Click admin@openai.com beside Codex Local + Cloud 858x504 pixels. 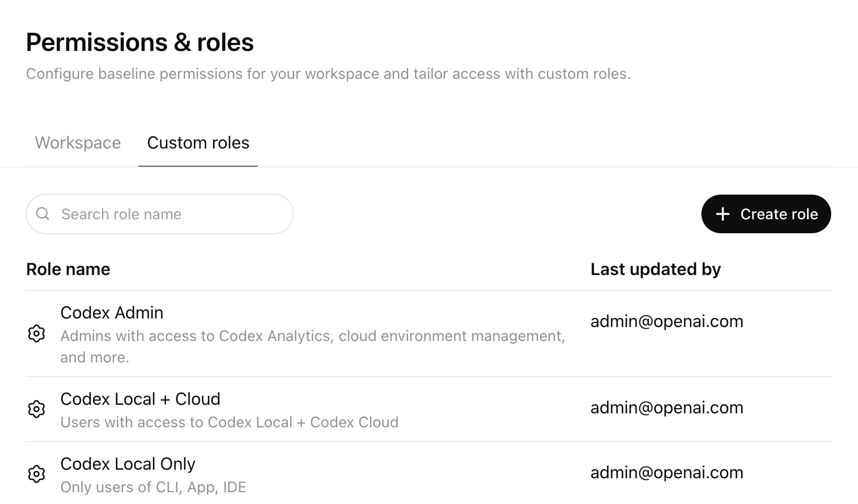click(x=667, y=407)
